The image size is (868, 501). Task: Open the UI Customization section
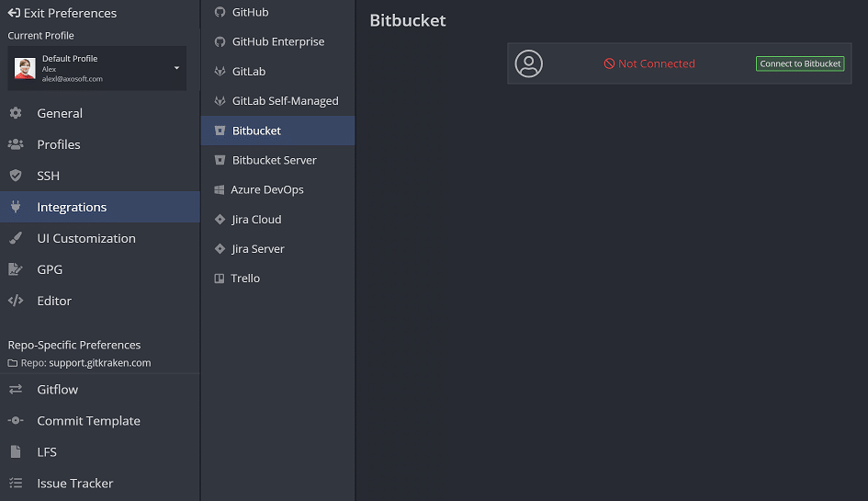pos(99,238)
